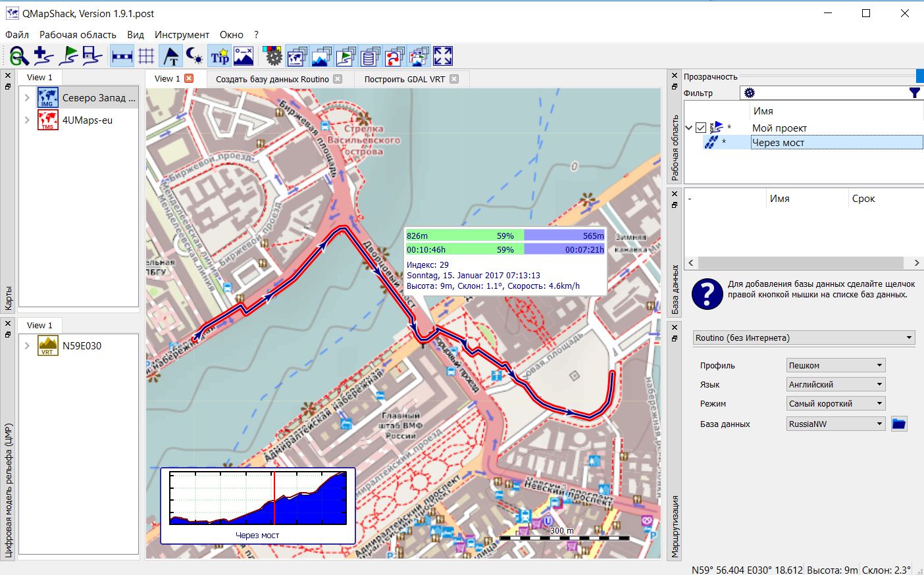The image size is (924, 575).
Task: Click the load GIS data flag icon
Action: pos(68,57)
